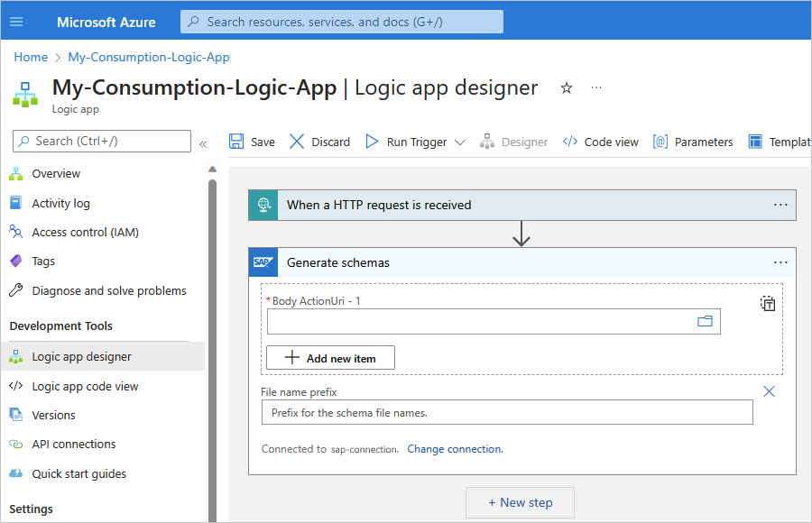812x523 pixels.
Task: Open Logic app code view in sidebar
Action: (x=85, y=386)
